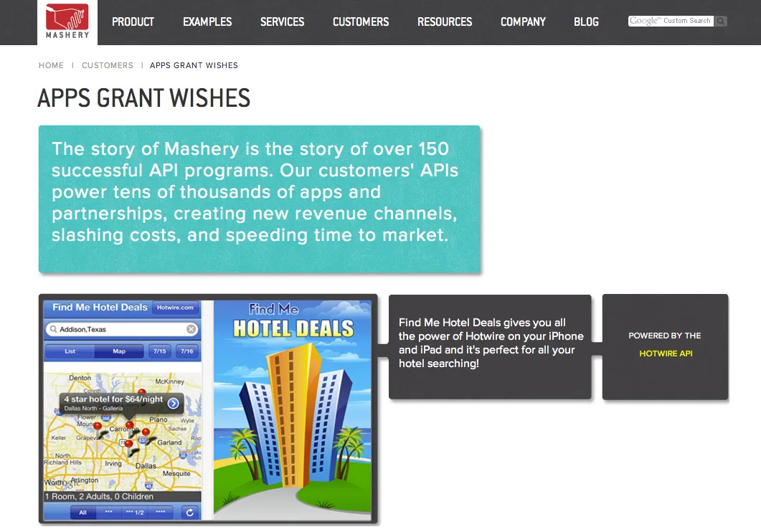Open the Company menu

click(523, 22)
